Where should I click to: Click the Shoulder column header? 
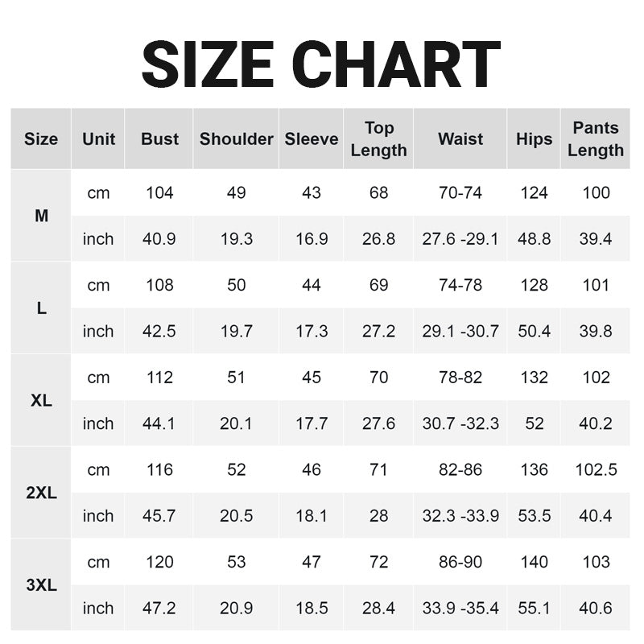click(x=237, y=138)
